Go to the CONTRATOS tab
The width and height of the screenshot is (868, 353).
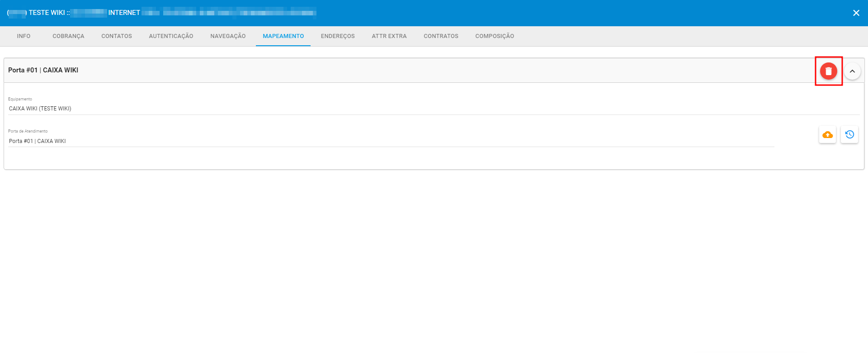441,36
